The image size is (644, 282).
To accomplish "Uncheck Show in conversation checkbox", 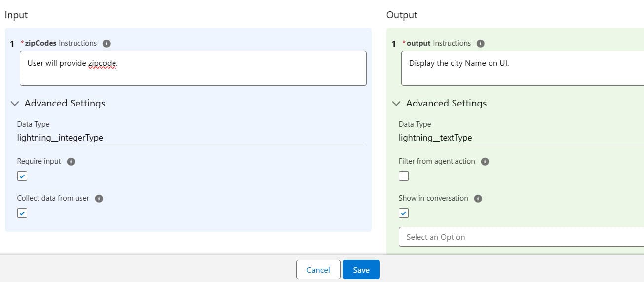I will [x=404, y=213].
